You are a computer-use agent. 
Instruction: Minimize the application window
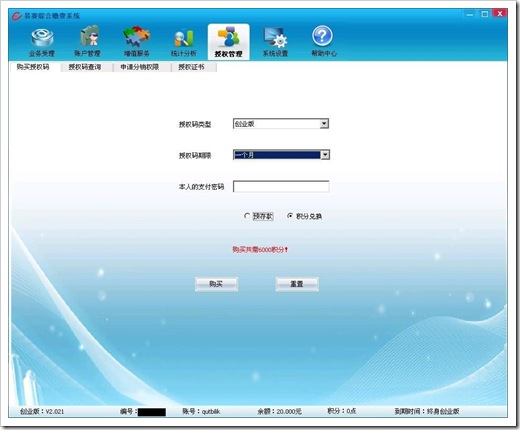coord(470,14)
